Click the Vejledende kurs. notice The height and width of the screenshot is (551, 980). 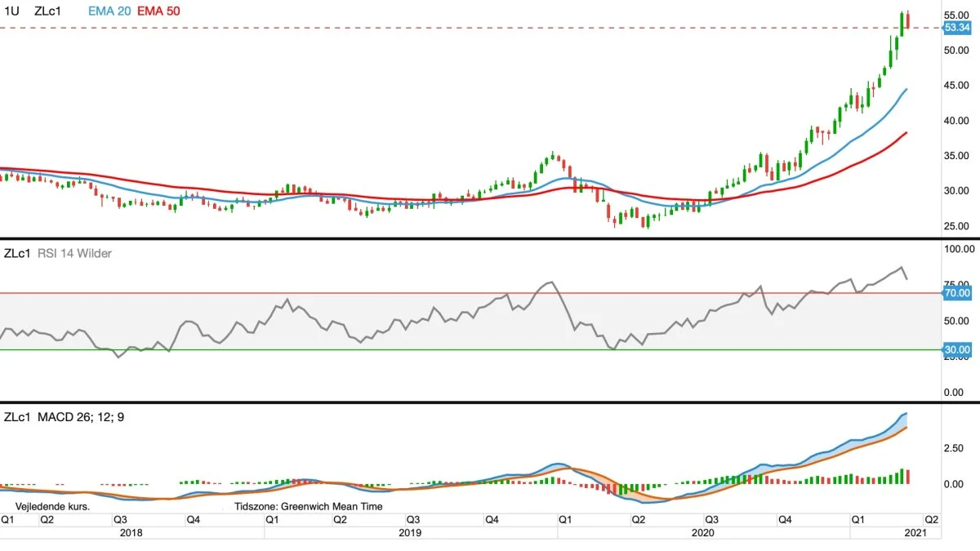click(x=52, y=506)
